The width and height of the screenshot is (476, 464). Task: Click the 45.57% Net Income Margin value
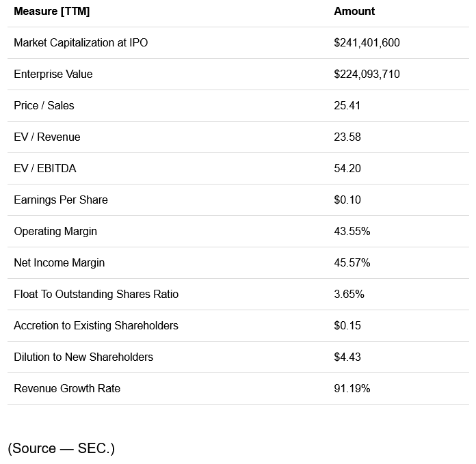[x=352, y=263]
